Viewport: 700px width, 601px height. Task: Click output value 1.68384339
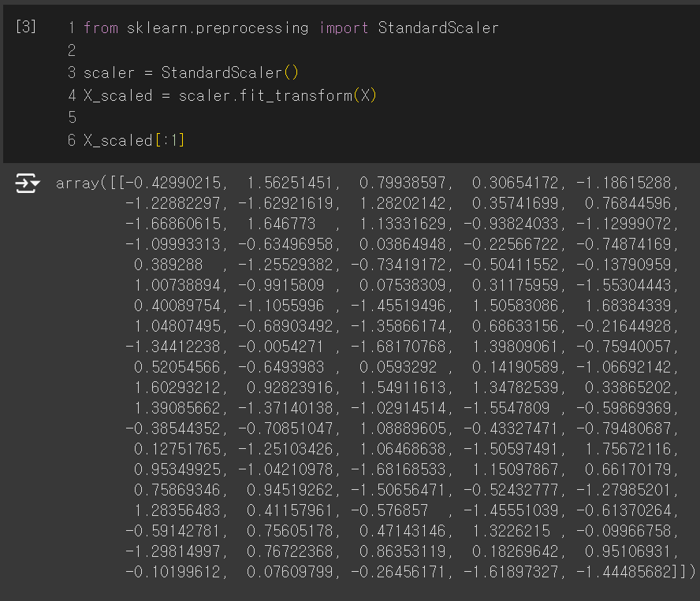(x=628, y=306)
